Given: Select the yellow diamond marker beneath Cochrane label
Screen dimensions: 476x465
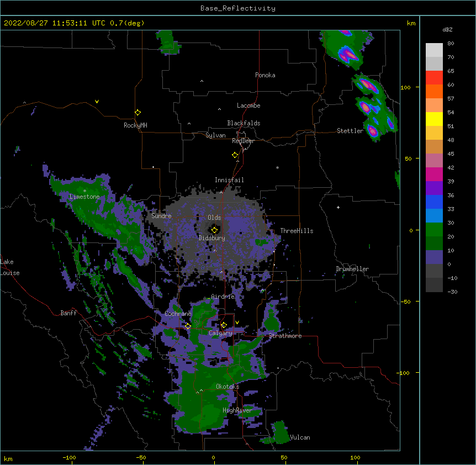Looking at the screenshot, I should [x=188, y=326].
